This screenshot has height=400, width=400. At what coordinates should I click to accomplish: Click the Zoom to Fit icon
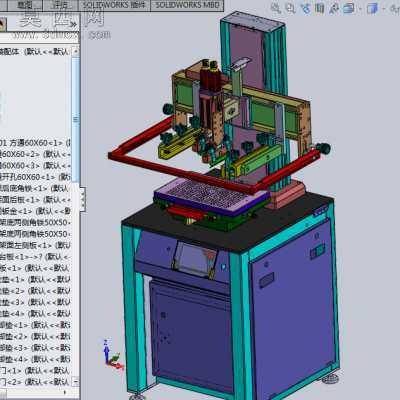[x=276, y=8]
